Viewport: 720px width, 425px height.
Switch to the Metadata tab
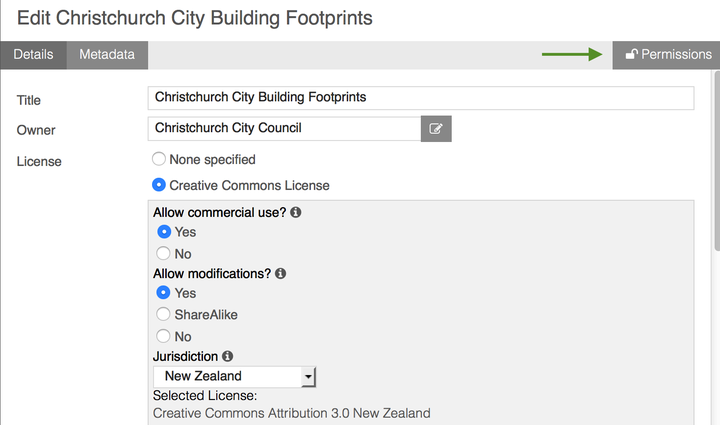click(x=107, y=55)
